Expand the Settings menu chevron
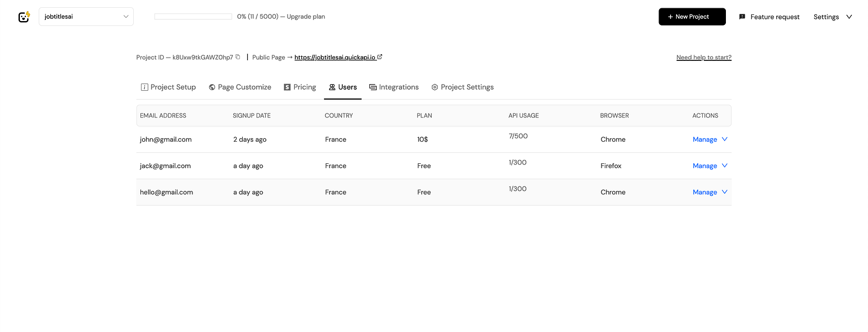The width and height of the screenshot is (868, 332). click(849, 17)
